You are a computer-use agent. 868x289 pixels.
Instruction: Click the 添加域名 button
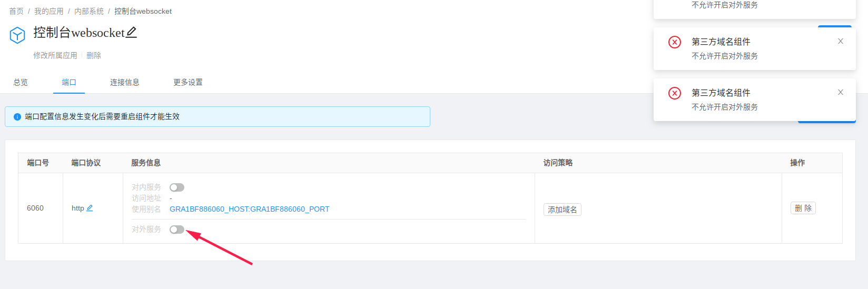(x=563, y=210)
